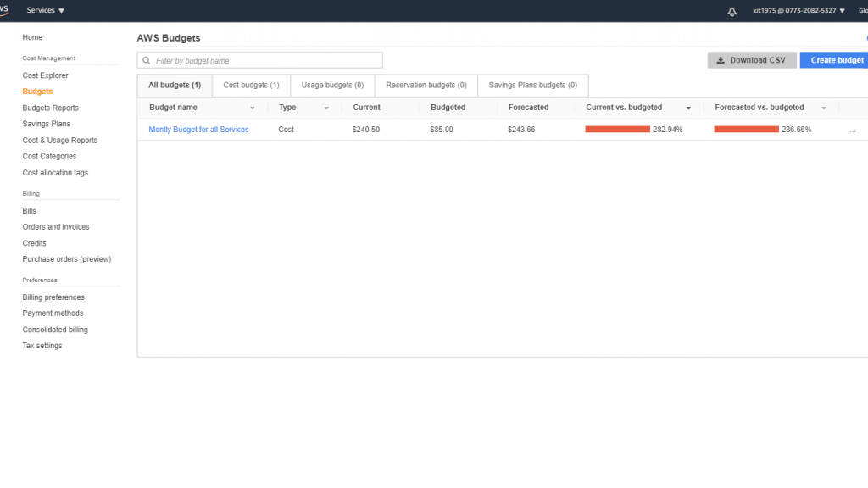The height and width of the screenshot is (488, 868).
Task: Open Billing preferences
Action: point(53,297)
